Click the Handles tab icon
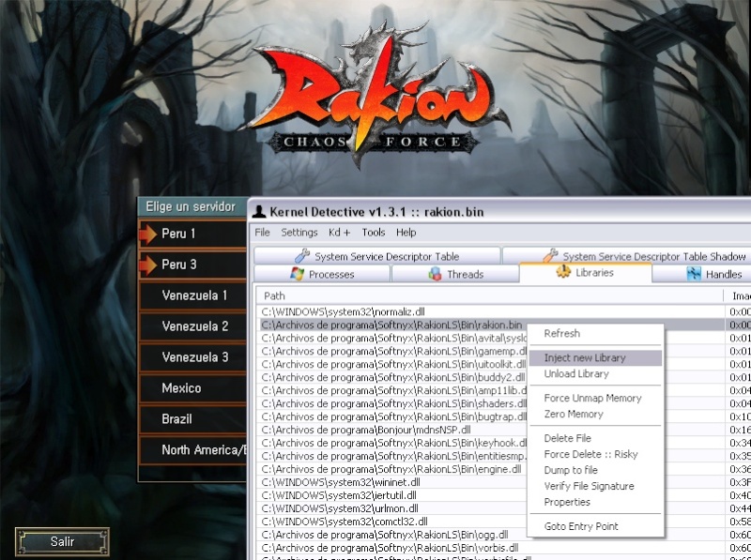 694,274
